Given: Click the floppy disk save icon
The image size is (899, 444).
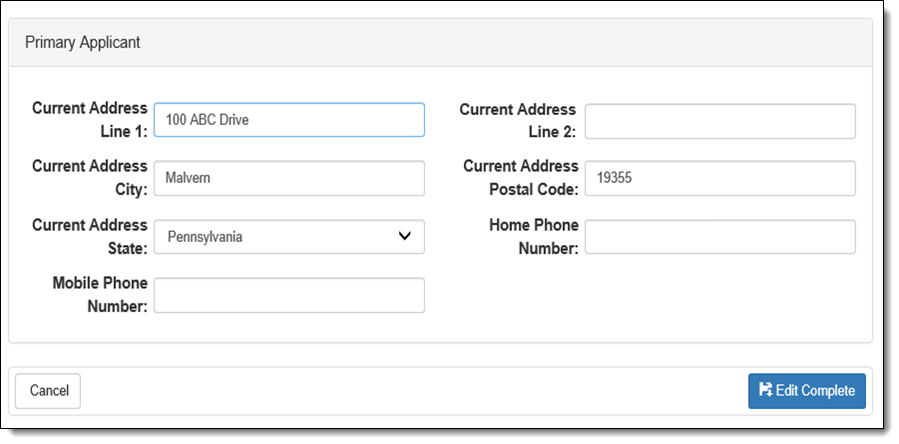Looking at the screenshot, I should 766,390.
